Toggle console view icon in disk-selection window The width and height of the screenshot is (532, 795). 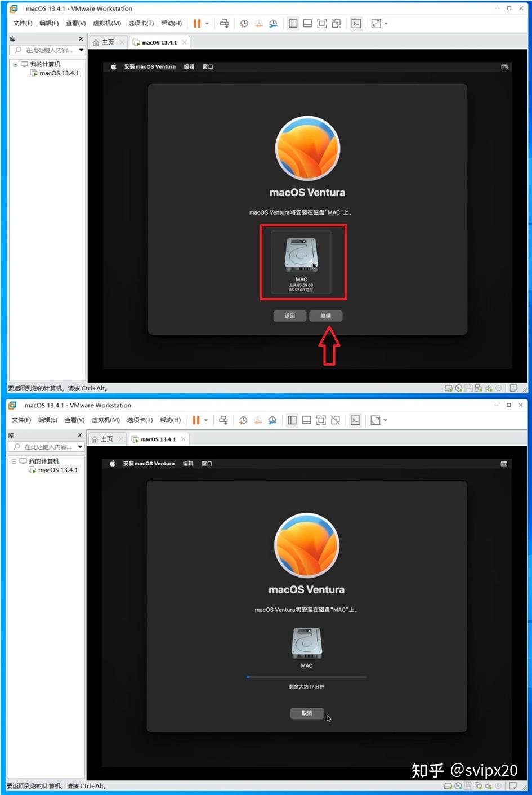coord(356,24)
